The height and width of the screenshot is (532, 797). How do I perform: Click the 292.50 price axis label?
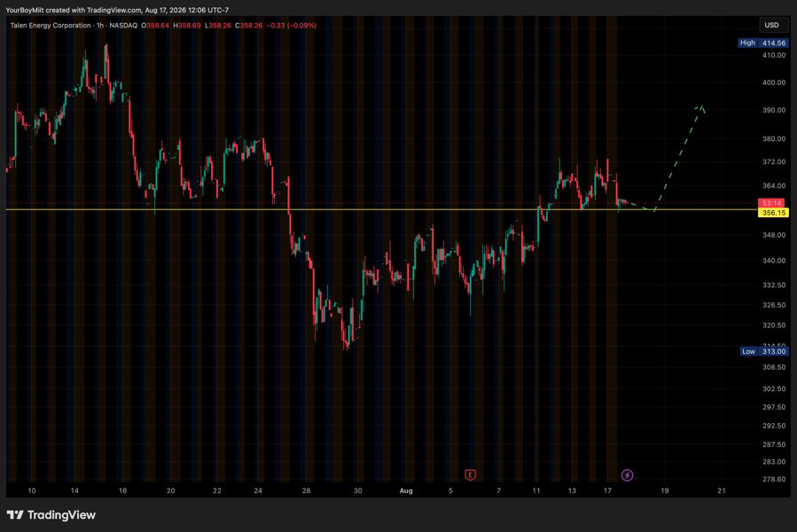[x=774, y=426]
